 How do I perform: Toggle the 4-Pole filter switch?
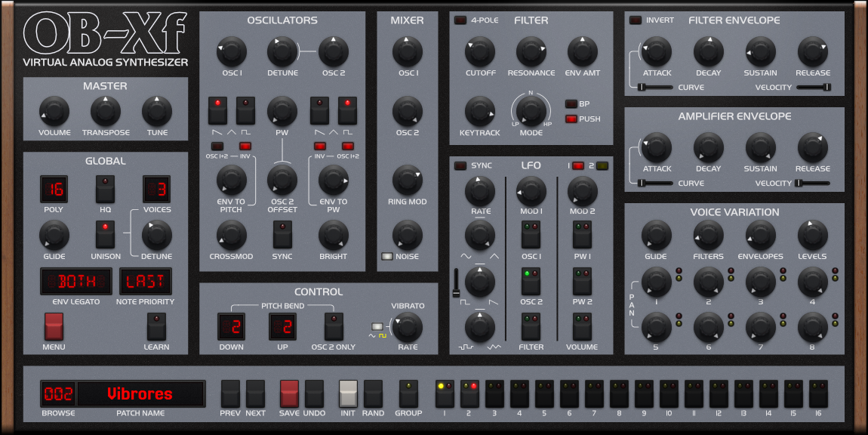460,20
